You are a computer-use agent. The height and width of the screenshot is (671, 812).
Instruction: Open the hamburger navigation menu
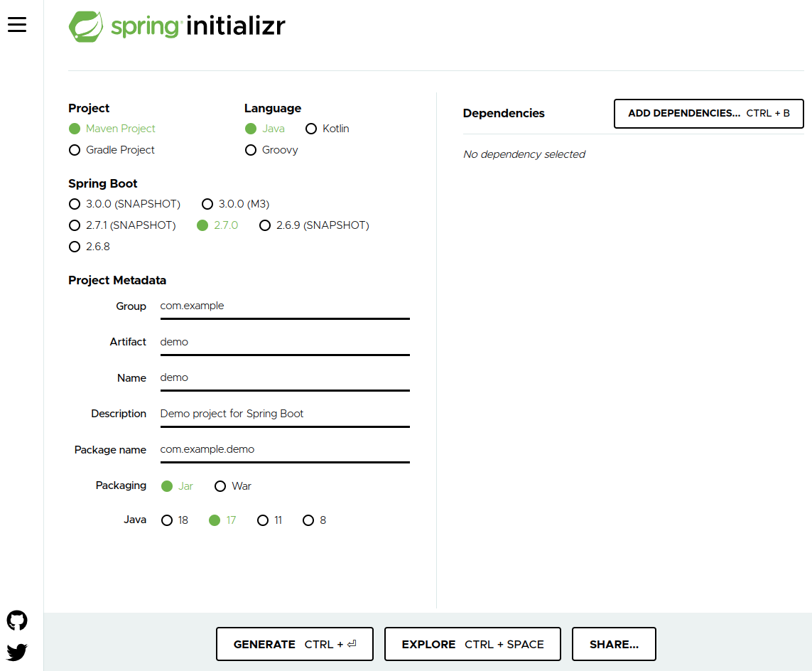pyautogui.click(x=17, y=24)
